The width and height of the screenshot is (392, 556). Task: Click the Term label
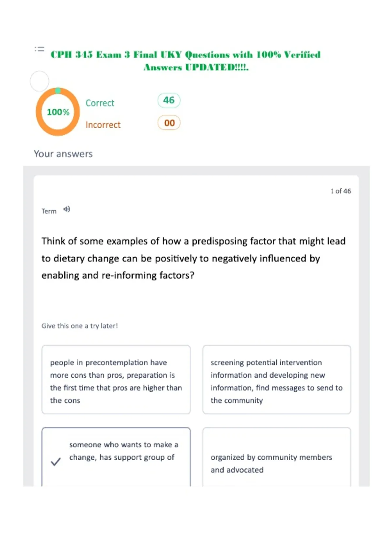point(49,211)
